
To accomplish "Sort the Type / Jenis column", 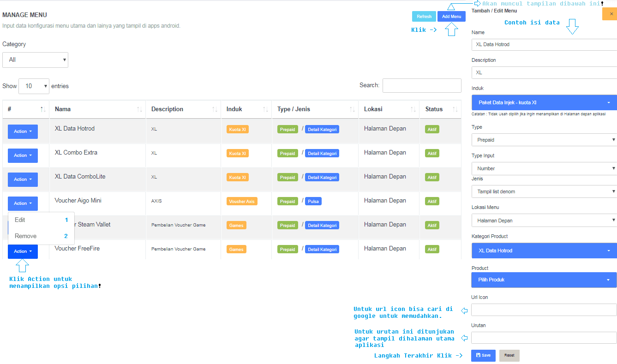I will click(x=352, y=109).
